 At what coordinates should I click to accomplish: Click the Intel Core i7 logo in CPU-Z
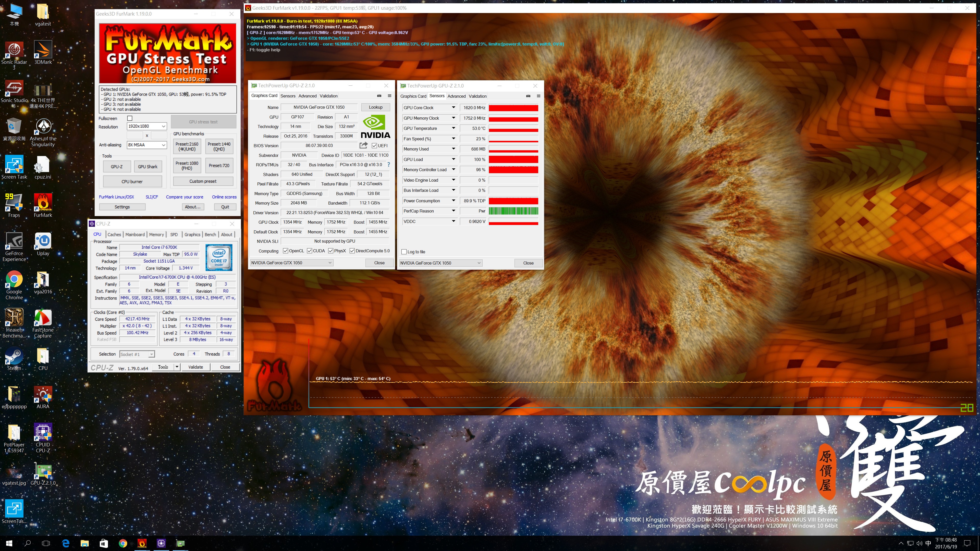[x=219, y=257]
